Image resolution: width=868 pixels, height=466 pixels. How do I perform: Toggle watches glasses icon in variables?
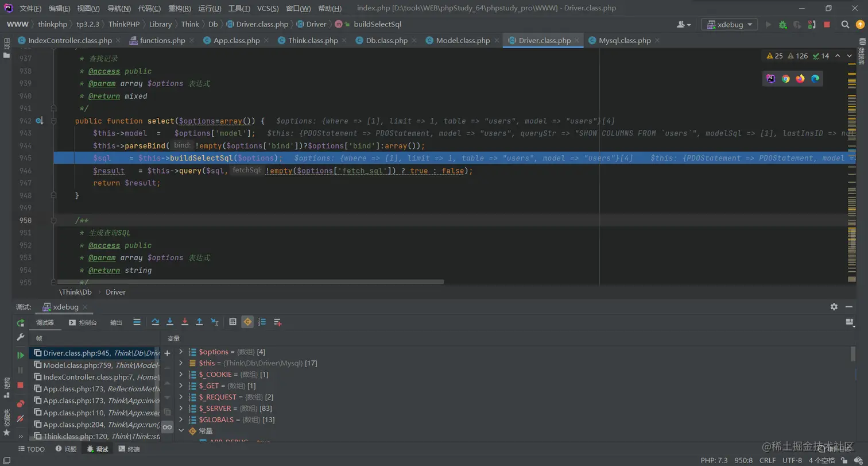tap(167, 427)
